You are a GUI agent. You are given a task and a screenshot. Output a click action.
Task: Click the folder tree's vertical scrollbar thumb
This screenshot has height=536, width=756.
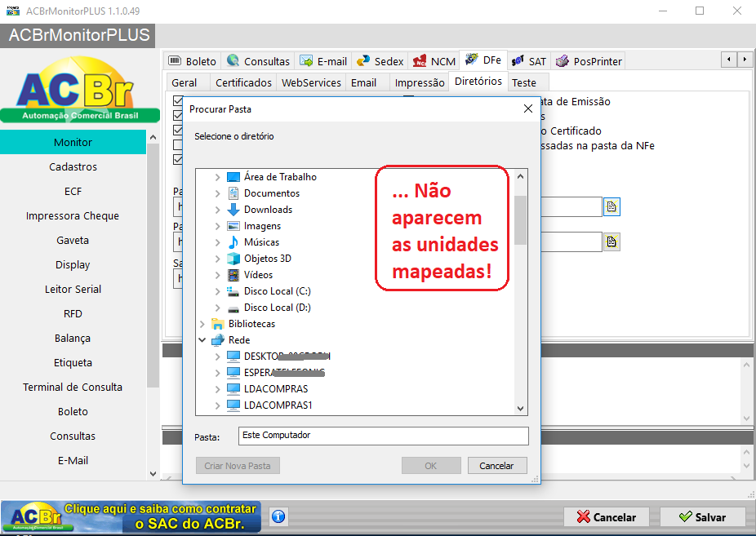click(x=520, y=220)
